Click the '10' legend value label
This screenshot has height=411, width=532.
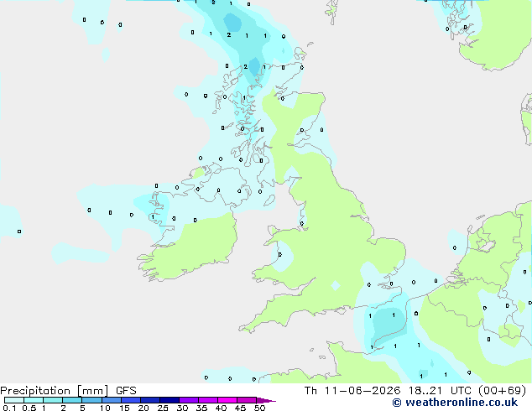click(105, 408)
